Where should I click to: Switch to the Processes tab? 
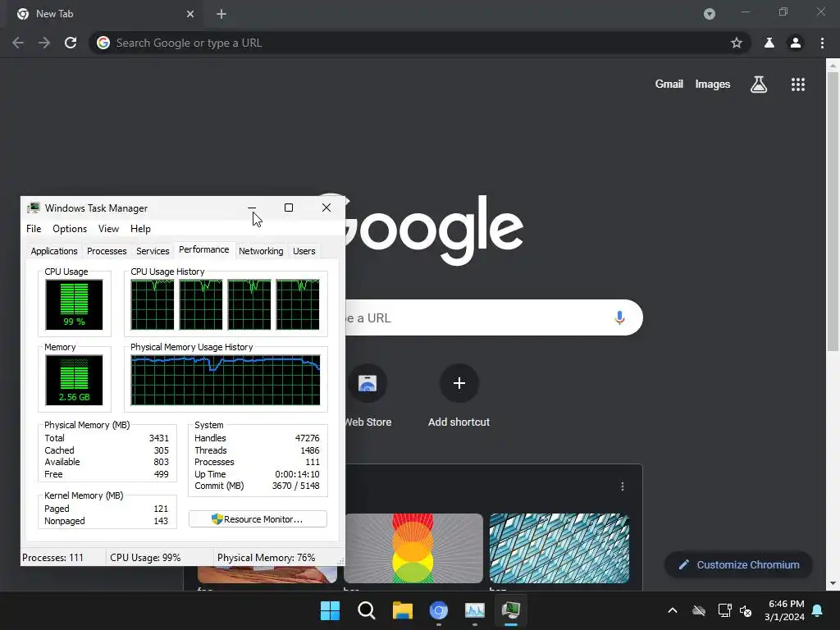coord(107,251)
